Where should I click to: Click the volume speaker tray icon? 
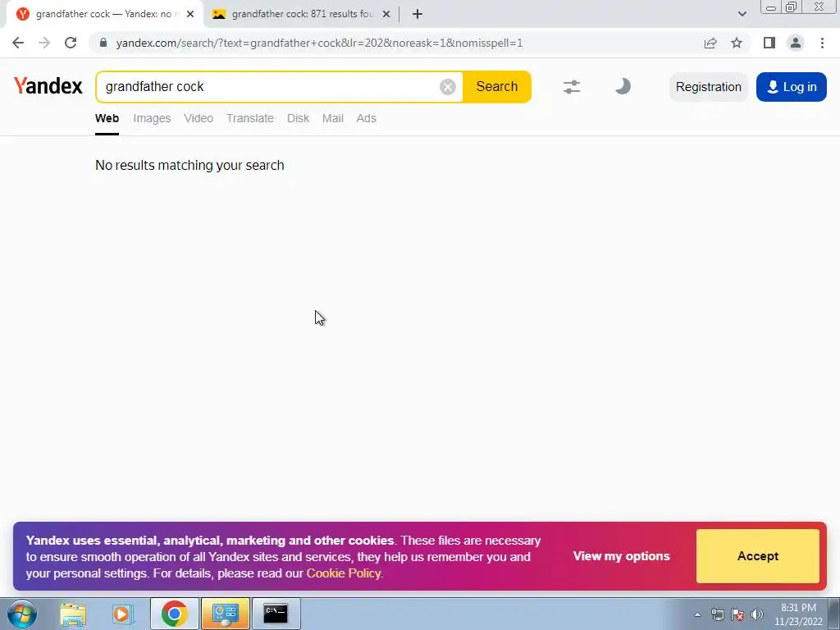point(757,614)
